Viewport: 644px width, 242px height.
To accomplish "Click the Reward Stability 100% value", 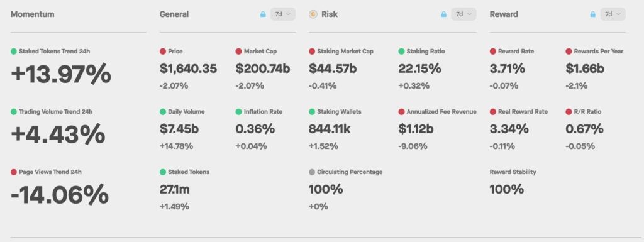I will point(506,189).
